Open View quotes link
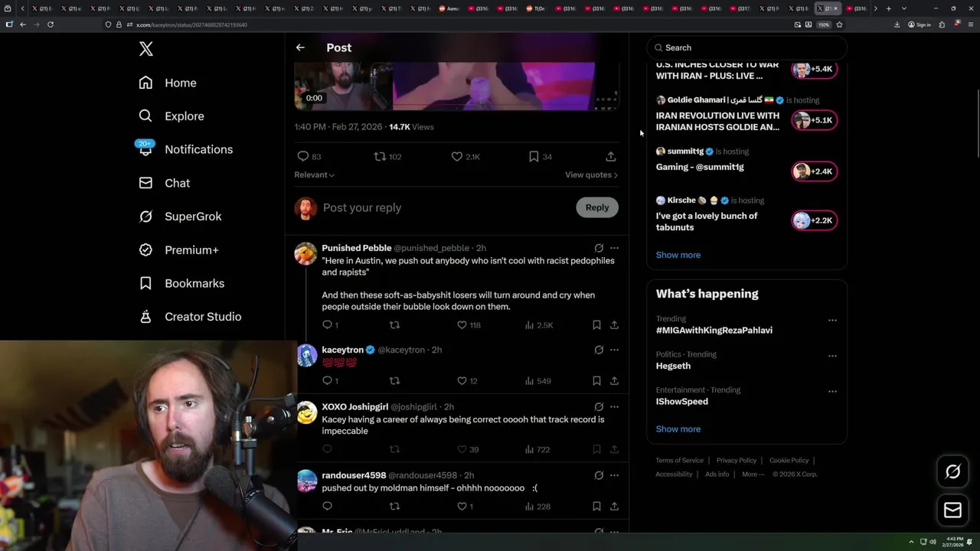This screenshot has height=551, width=980. click(x=591, y=174)
